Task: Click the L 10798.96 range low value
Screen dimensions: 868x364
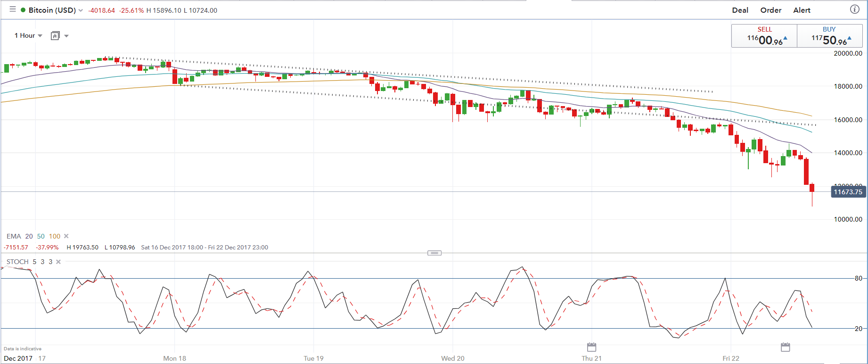Action: point(120,248)
